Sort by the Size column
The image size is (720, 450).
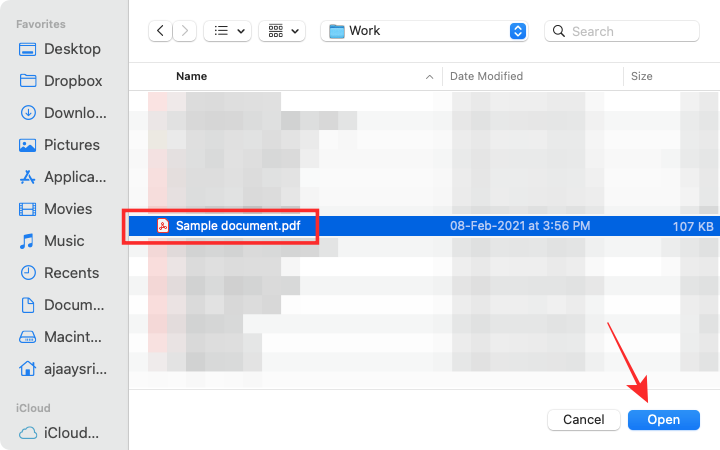641,76
